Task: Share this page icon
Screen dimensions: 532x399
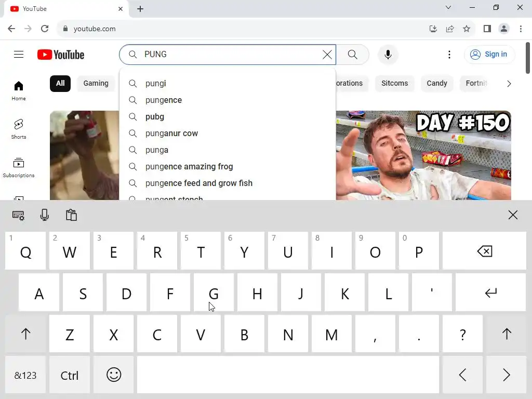Action: [450, 29]
